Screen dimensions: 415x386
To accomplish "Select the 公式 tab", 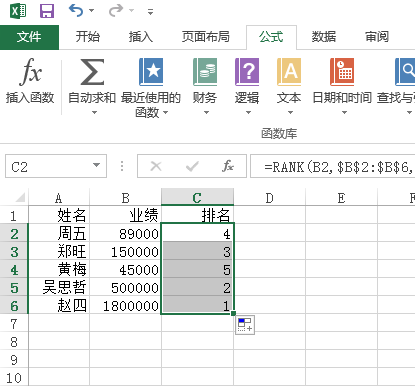I will click(271, 37).
